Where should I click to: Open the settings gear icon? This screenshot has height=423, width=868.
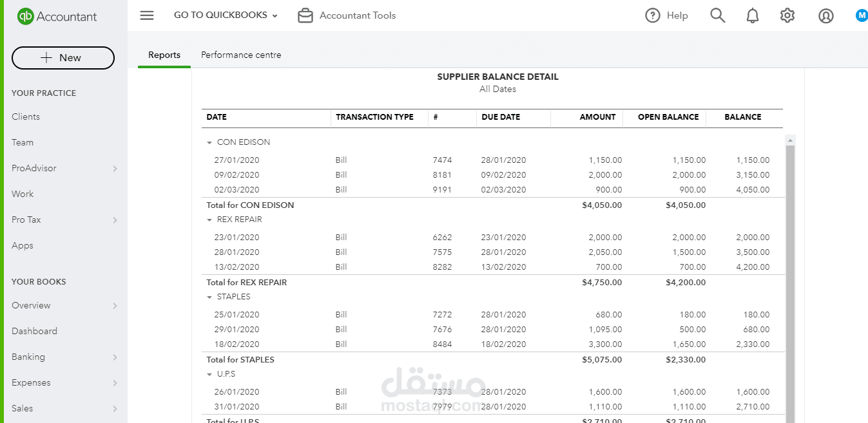click(x=787, y=15)
